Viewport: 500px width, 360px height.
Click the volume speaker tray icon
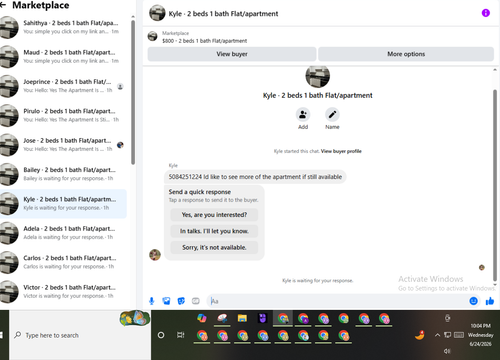447,351
